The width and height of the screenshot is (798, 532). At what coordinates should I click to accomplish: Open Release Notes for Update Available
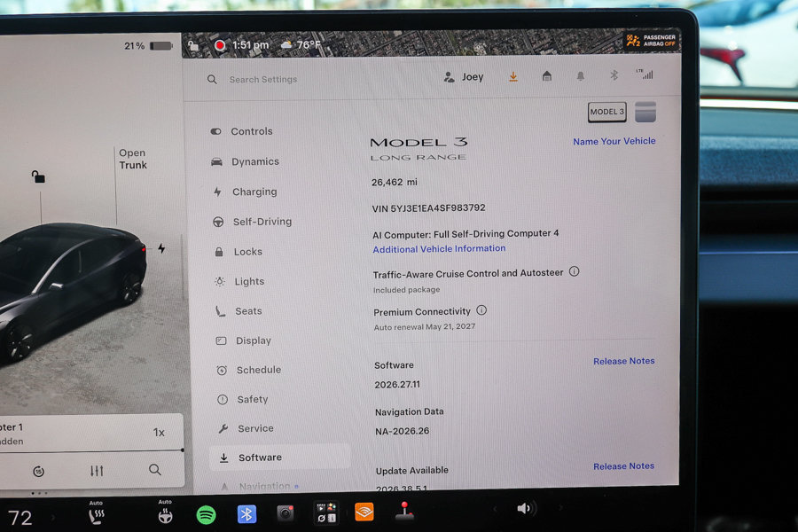[623, 465]
